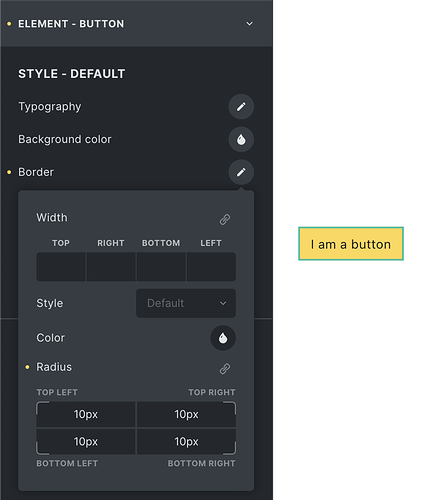
Task: Click the Border label text
Action: coord(36,172)
